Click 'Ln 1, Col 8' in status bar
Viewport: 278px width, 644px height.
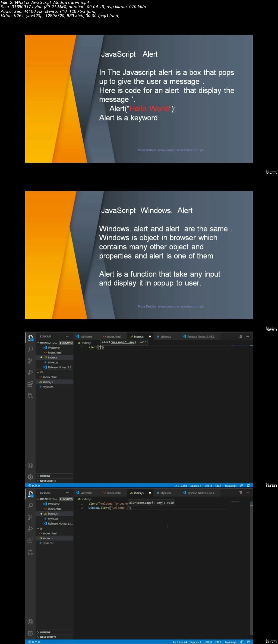click(x=181, y=486)
